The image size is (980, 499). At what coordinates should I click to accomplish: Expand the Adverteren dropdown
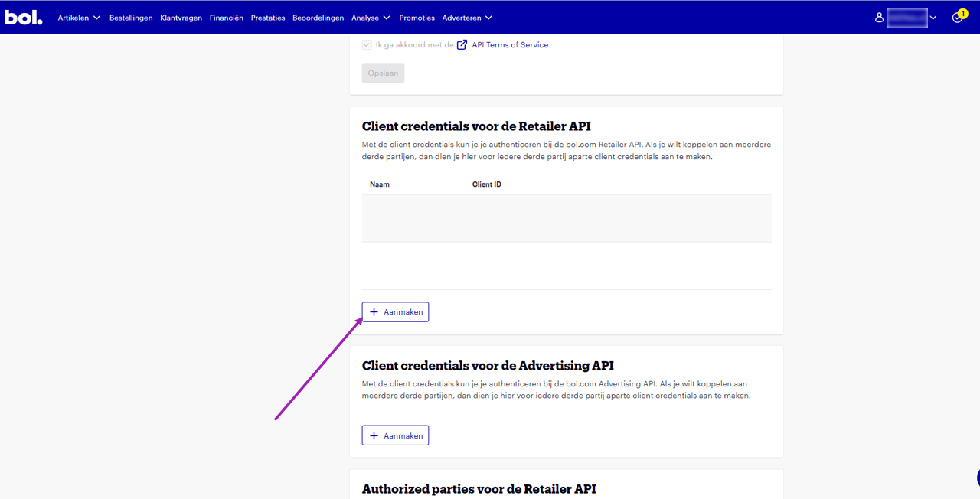coord(467,18)
